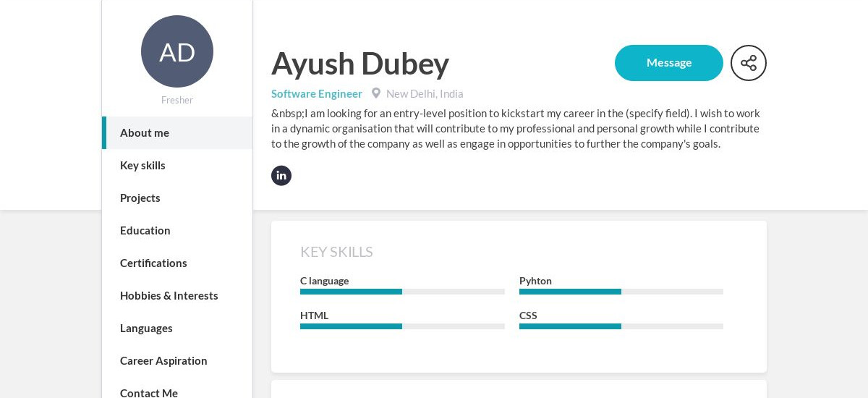Click the HTML skill progress bar

tap(402, 326)
